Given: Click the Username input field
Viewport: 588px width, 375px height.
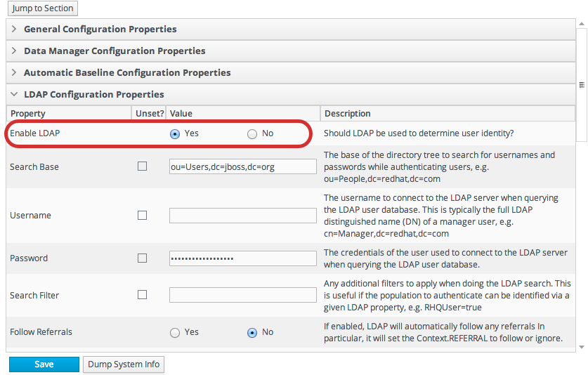Looking at the screenshot, I should point(242,216).
